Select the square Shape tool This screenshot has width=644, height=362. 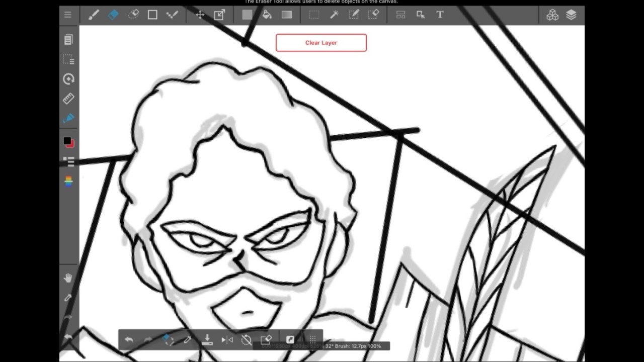tap(152, 15)
